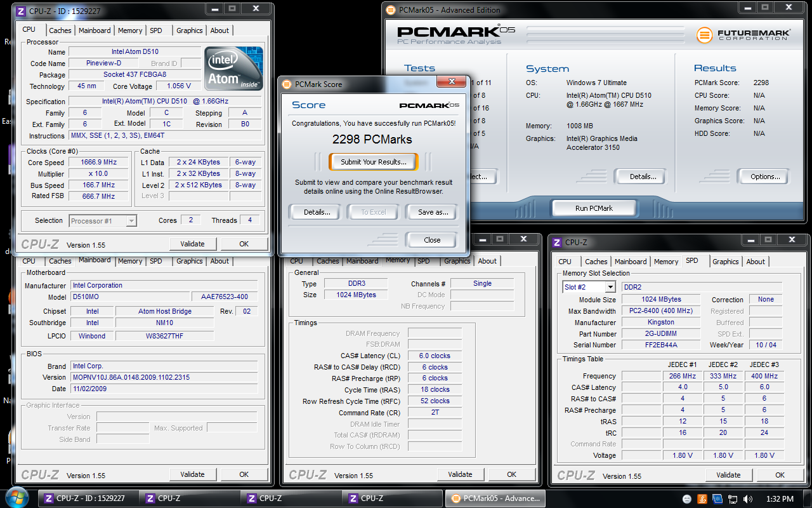Open System Details button in PCMark05 window
Screen dimensions: 812x508
point(639,177)
